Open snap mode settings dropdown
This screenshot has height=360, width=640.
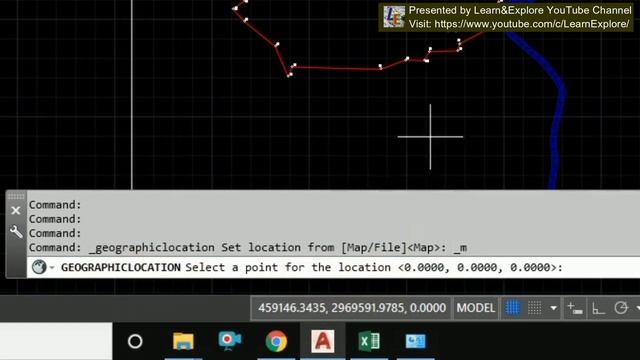click(x=553, y=308)
